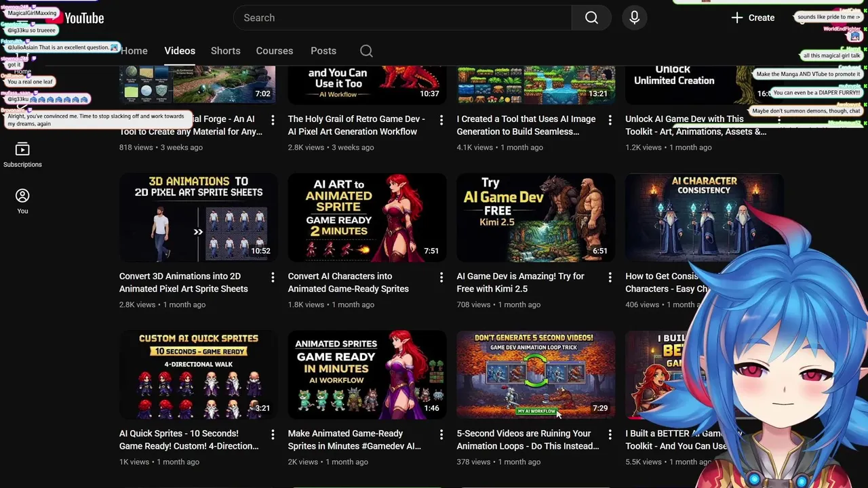Switch to the Home channel tab
868x488 pixels.
point(134,51)
